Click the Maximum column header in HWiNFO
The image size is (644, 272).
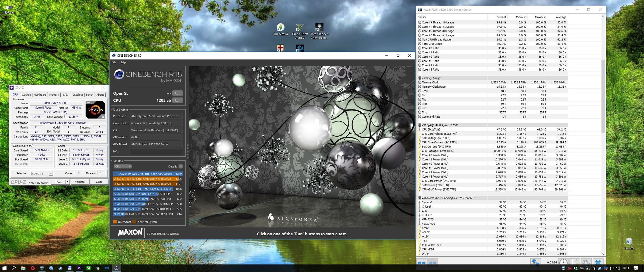tap(537, 17)
